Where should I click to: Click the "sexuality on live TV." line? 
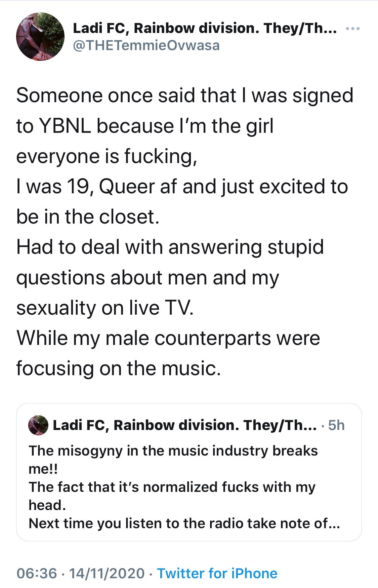click(x=105, y=308)
